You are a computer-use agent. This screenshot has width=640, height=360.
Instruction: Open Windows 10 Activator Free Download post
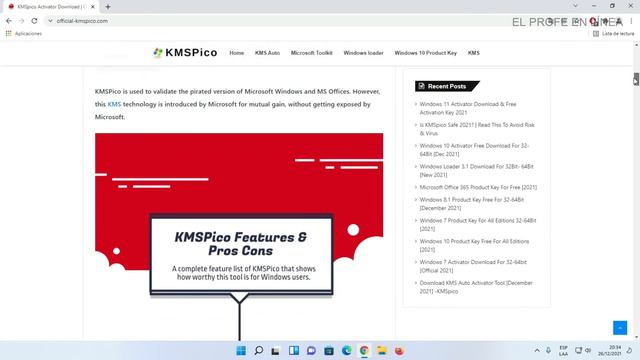[474, 150]
